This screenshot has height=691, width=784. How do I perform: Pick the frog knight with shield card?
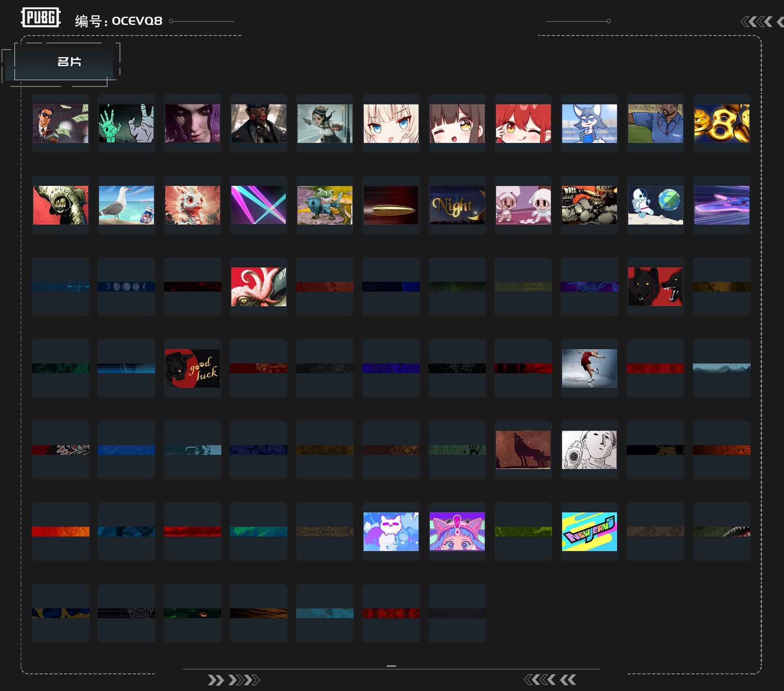point(325,205)
